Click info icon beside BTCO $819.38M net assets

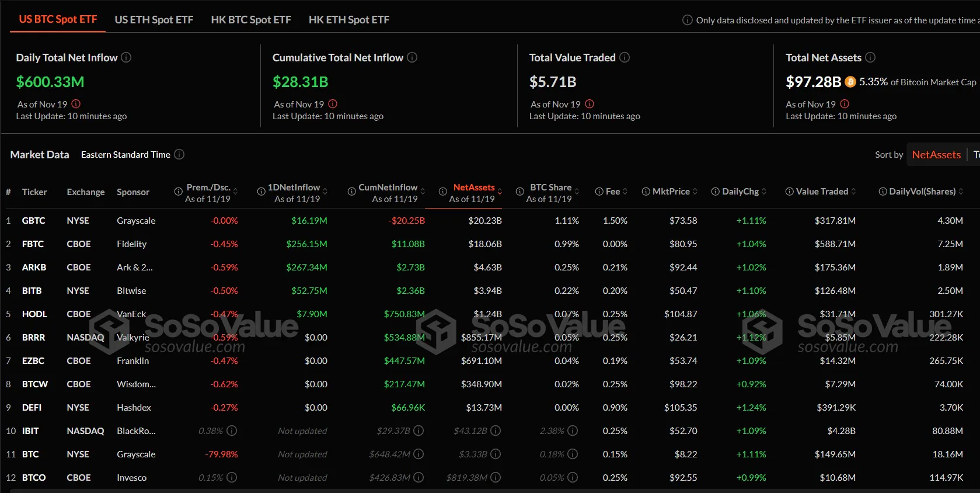click(x=496, y=477)
